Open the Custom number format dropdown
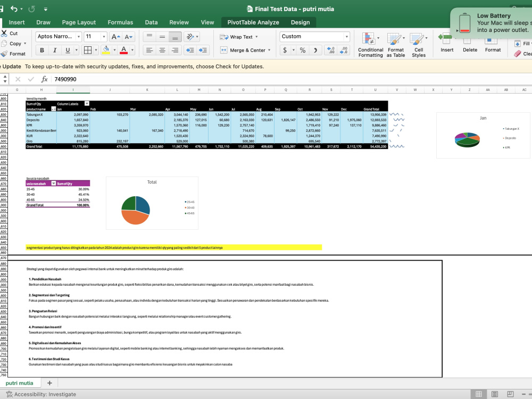The image size is (532, 399). [346, 37]
